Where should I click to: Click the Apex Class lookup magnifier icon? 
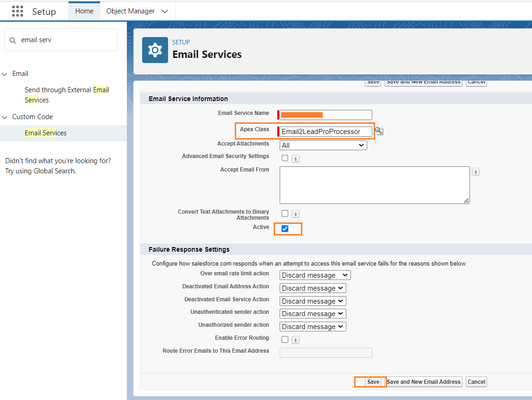coord(379,131)
